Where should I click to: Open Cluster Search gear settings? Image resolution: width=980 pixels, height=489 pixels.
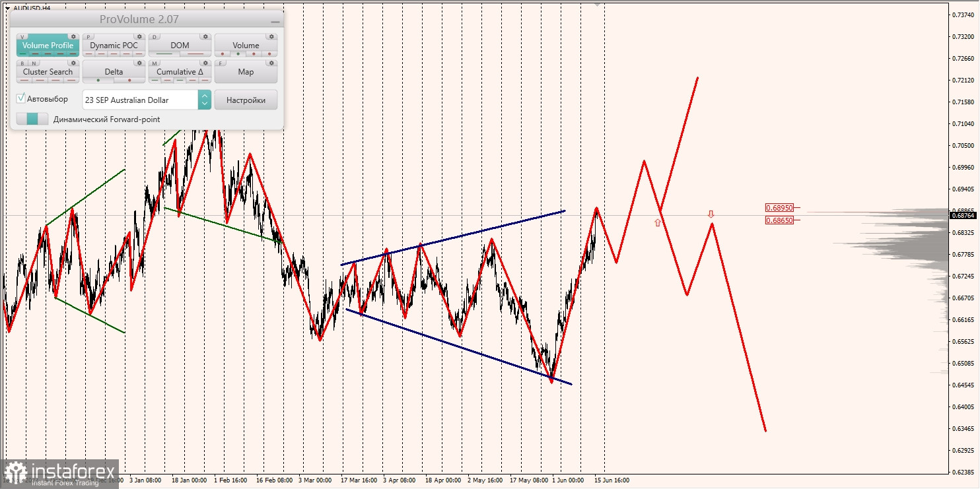coord(73,63)
